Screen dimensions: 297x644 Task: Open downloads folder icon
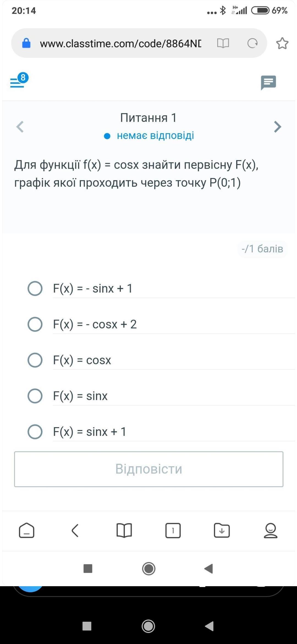pos(222,530)
